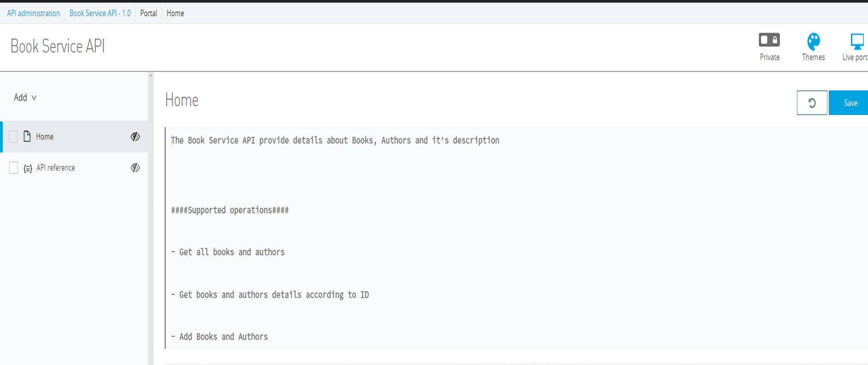Open the Themes palette icon
Screen dimensions: 868x365
(x=813, y=42)
